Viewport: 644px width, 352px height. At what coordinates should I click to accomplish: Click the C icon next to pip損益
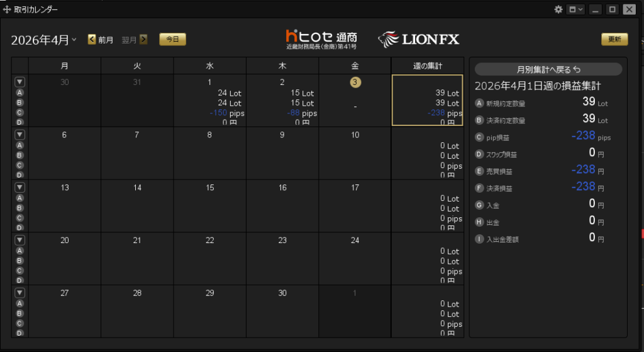pos(480,137)
